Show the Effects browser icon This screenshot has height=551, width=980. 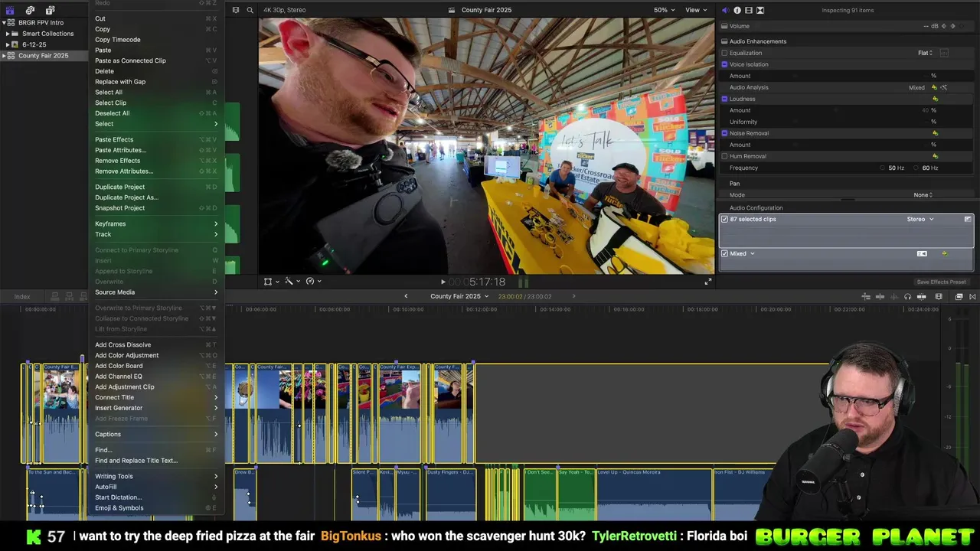[960, 296]
